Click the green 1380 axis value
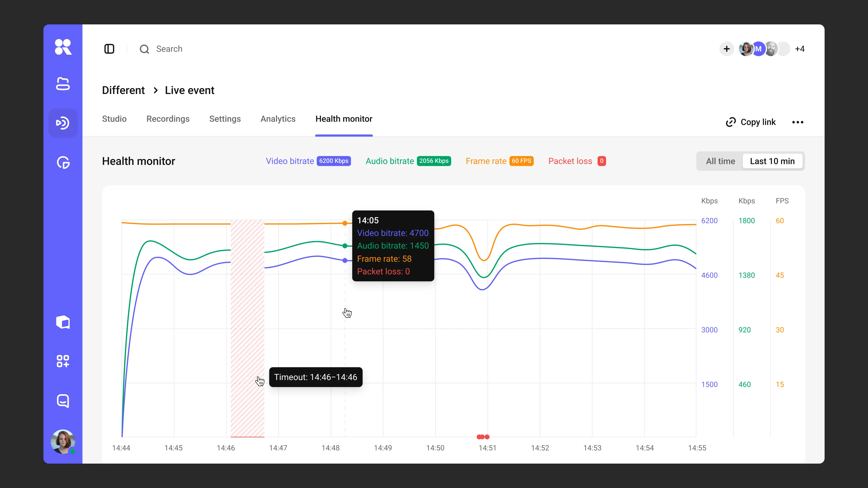This screenshot has height=488, width=868. pyautogui.click(x=747, y=275)
